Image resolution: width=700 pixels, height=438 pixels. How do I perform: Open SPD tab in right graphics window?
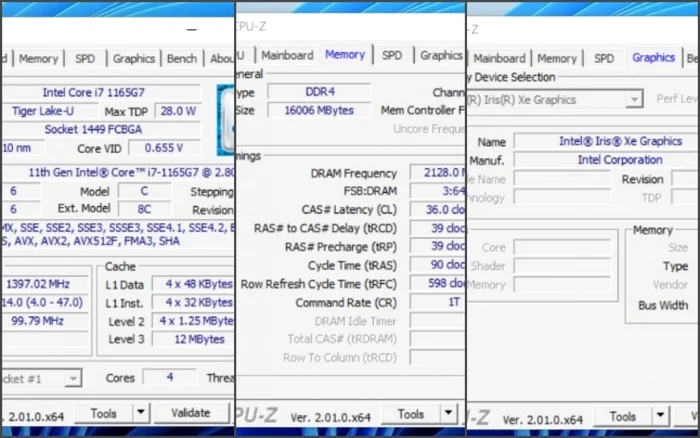604,58
